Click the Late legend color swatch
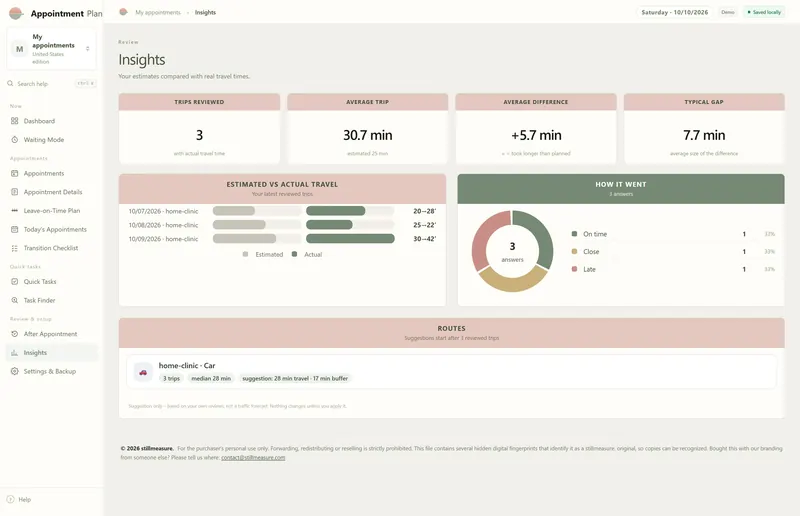800x516 pixels. coord(574,269)
